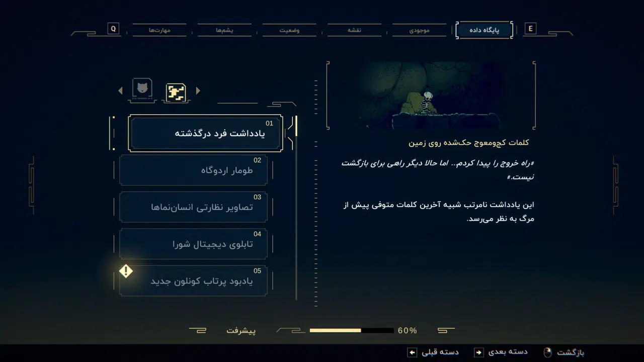
Task: Click the left arrow key icon for دسته قبلی
Action: point(412,352)
